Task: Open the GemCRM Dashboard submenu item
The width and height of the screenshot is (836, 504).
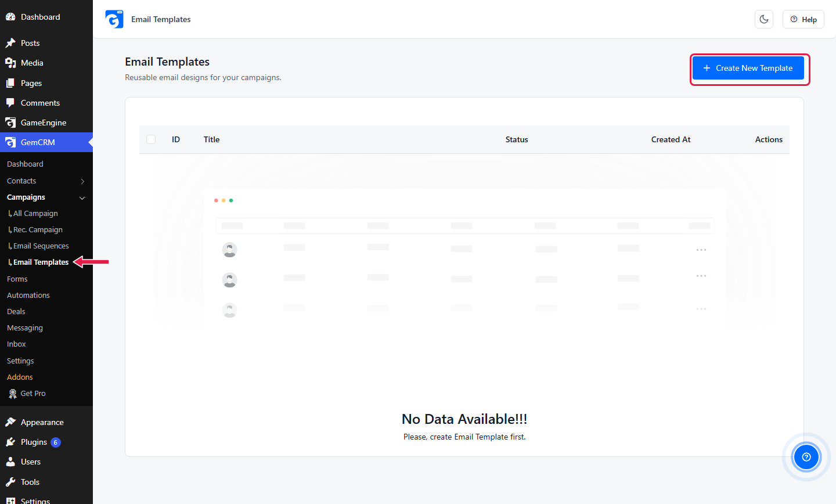Action: click(25, 164)
